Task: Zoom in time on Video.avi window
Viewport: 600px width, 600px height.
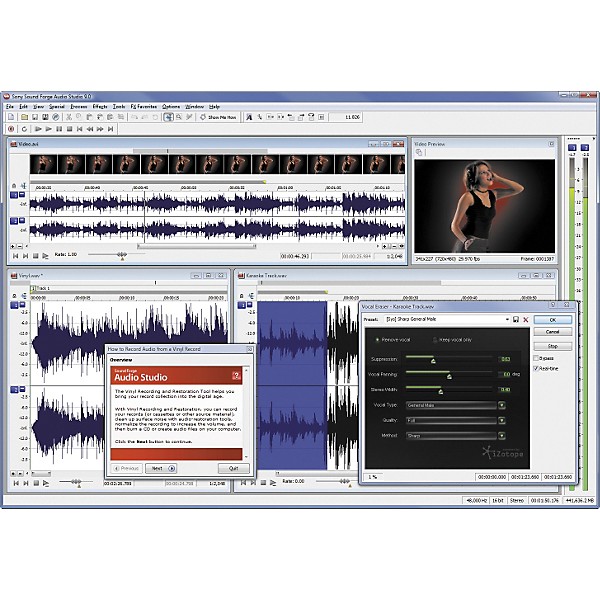Action: coord(385,246)
